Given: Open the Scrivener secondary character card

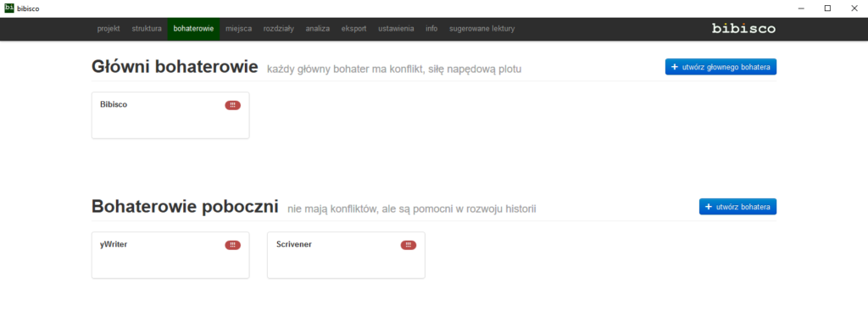Looking at the screenshot, I should (x=346, y=255).
